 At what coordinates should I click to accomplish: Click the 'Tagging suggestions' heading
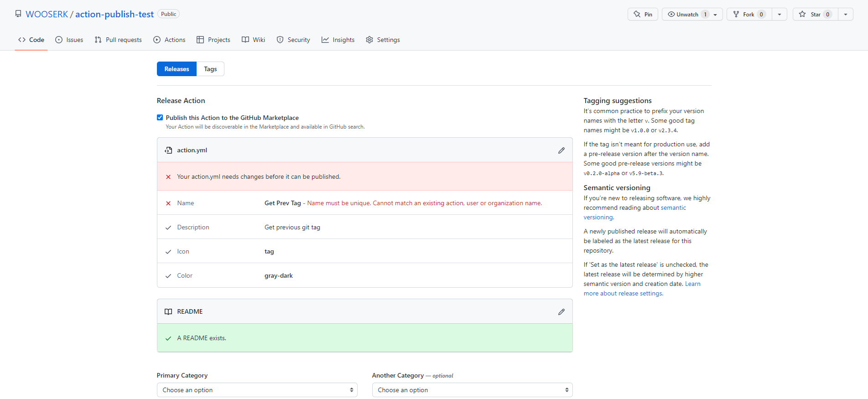tap(618, 100)
